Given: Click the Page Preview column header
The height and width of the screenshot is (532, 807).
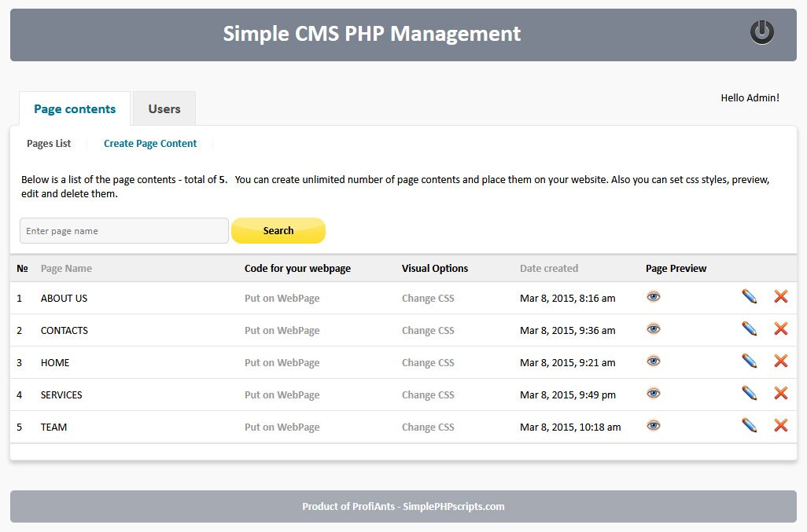Looking at the screenshot, I should [676, 268].
